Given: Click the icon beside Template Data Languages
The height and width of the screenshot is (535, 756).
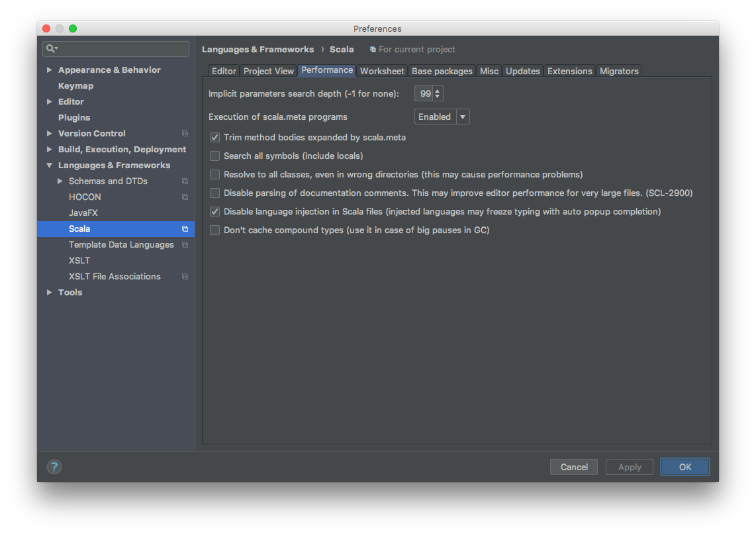Looking at the screenshot, I should pos(186,244).
